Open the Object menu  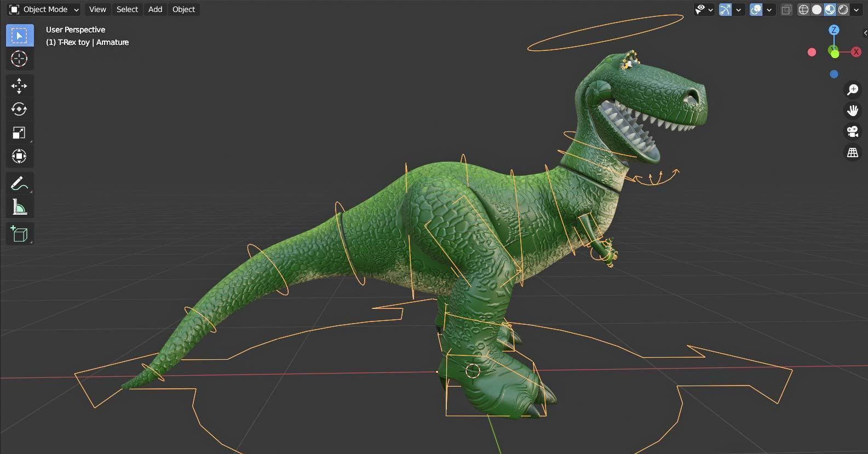[183, 9]
